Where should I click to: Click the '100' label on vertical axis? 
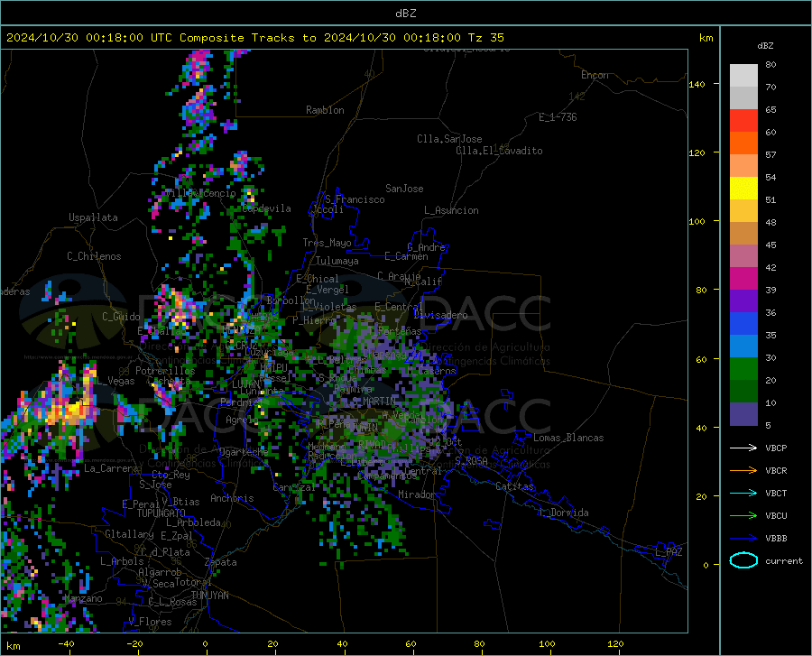(x=697, y=222)
